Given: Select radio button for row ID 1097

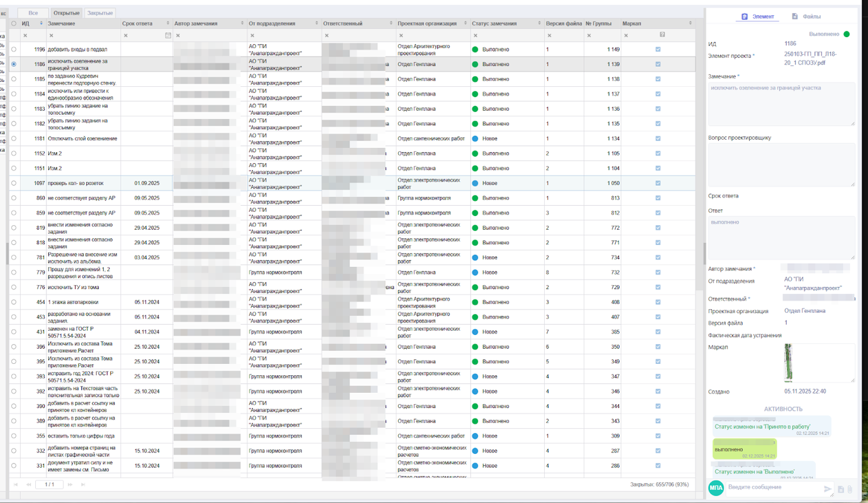Looking at the screenshot, I should pos(14,183).
